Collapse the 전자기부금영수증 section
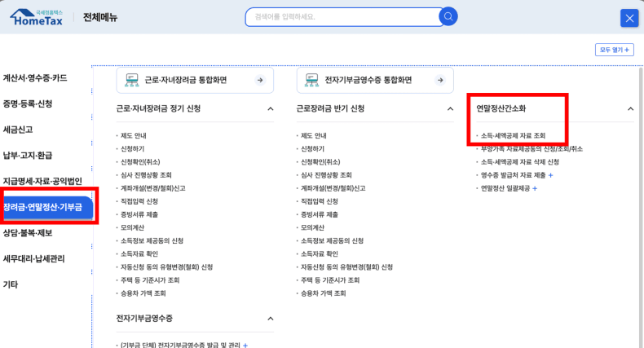The width and height of the screenshot is (644, 348). pyautogui.click(x=270, y=318)
